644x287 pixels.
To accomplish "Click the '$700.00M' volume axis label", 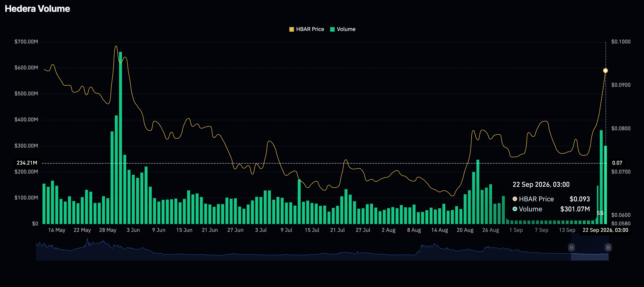I will 26,42.
